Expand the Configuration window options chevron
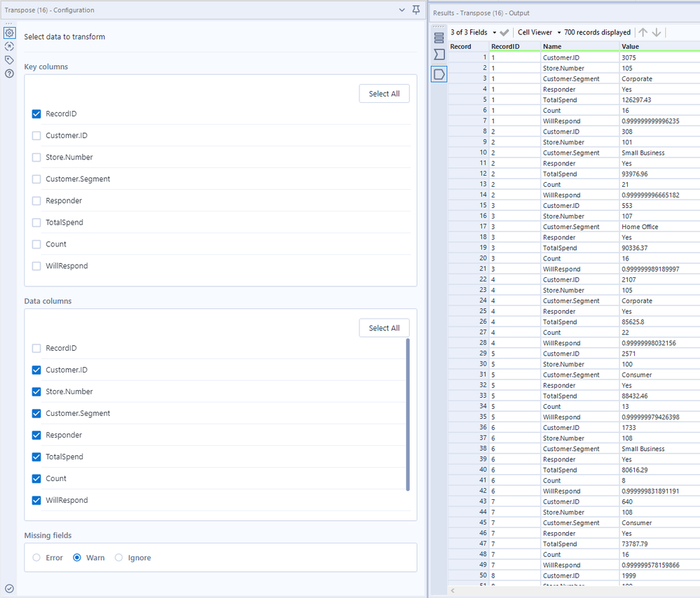The height and width of the screenshot is (598, 700). coord(402,10)
